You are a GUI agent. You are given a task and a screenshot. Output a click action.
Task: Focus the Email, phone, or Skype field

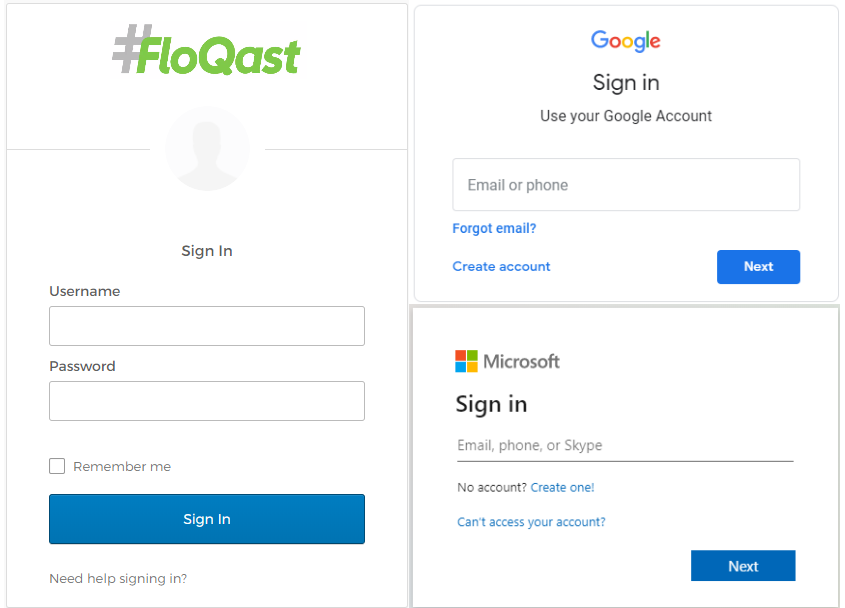coord(625,446)
